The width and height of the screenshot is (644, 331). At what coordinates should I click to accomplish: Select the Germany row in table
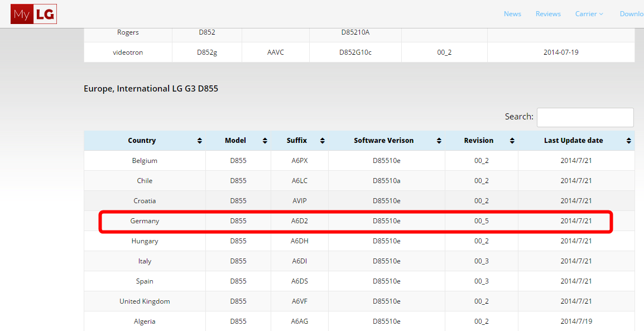(145, 221)
